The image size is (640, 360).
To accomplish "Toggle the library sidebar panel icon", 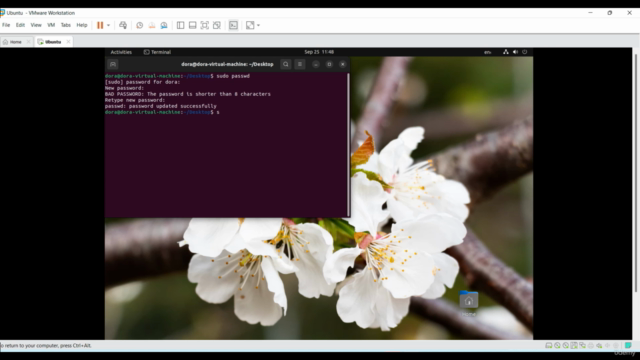I will pyautogui.click(x=180, y=25).
